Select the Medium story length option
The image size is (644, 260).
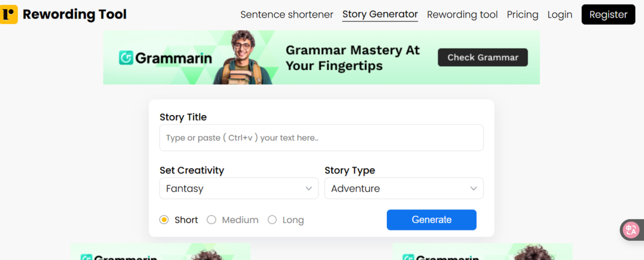point(211,220)
